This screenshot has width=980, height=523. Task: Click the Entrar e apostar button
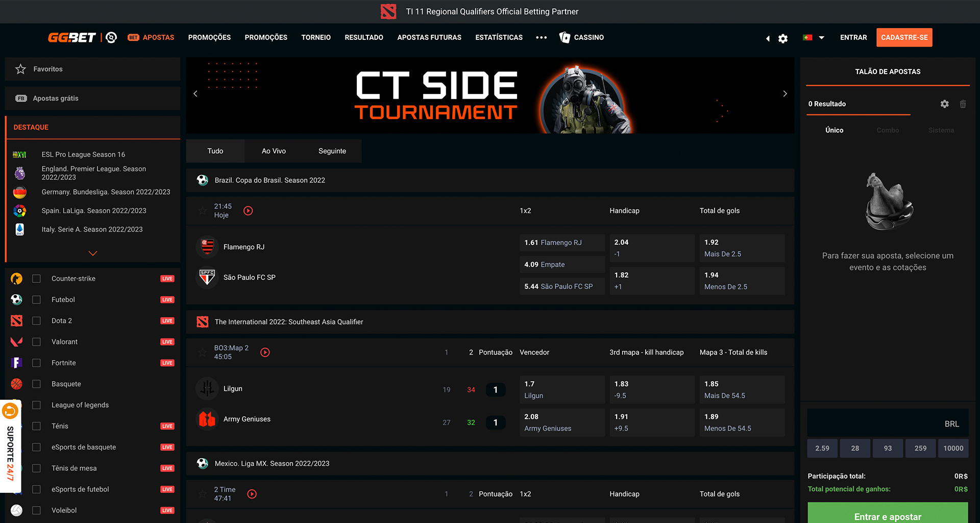tap(888, 513)
